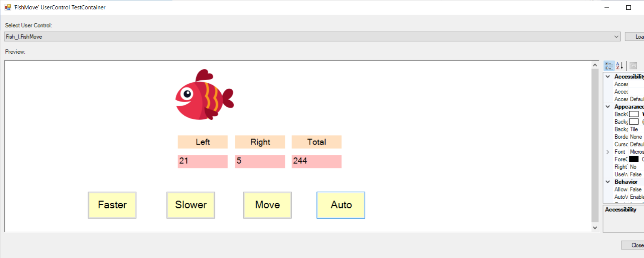Click the scroll up arrow of preview
644x258 pixels.
point(595,65)
